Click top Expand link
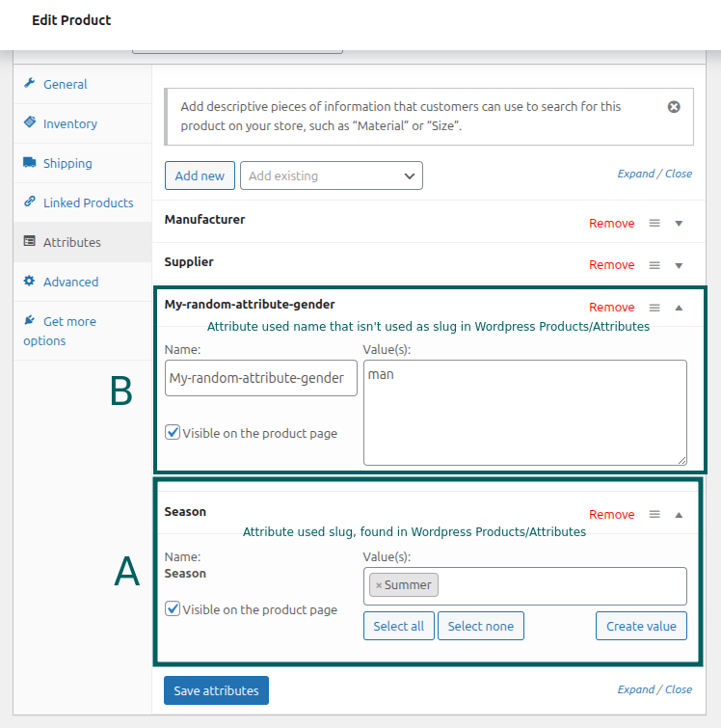721x728 pixels. click(x=635, y=174)
